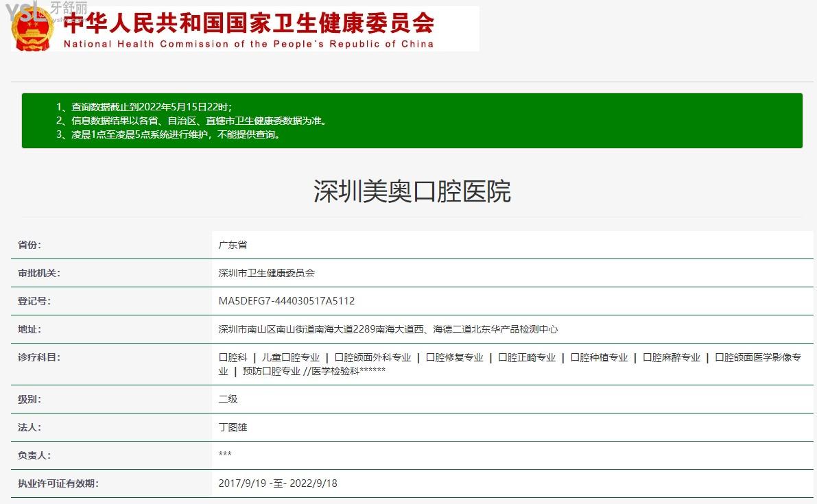Click the legal person name 丁图雄
Viewport: 817px width, 504px height.
233,427
